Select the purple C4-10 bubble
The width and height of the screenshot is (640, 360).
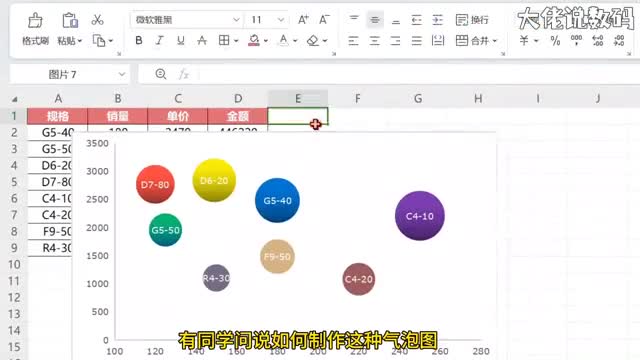[x=420, y=216]
